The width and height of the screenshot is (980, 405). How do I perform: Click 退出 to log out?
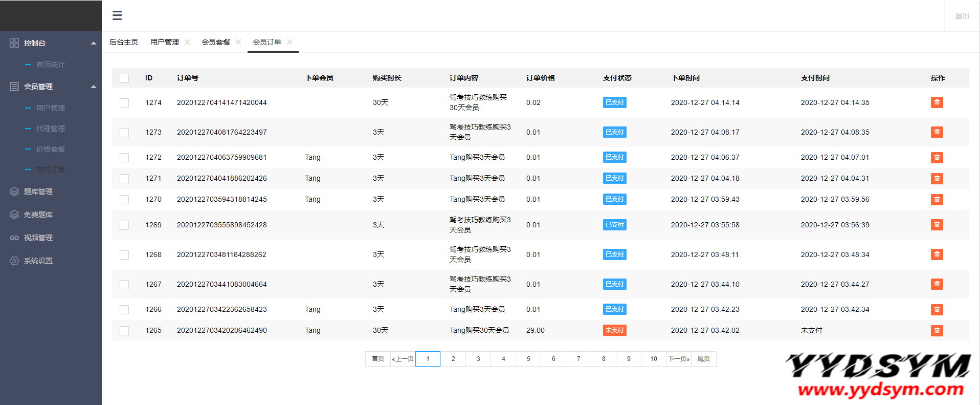[962, 16]
